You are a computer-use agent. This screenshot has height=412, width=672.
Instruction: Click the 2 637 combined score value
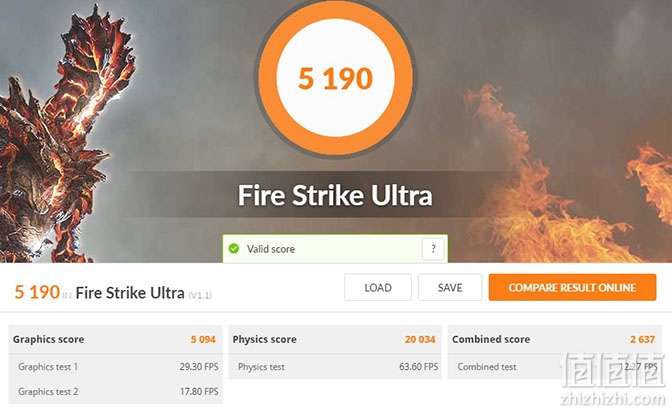(x=642, y=339)
